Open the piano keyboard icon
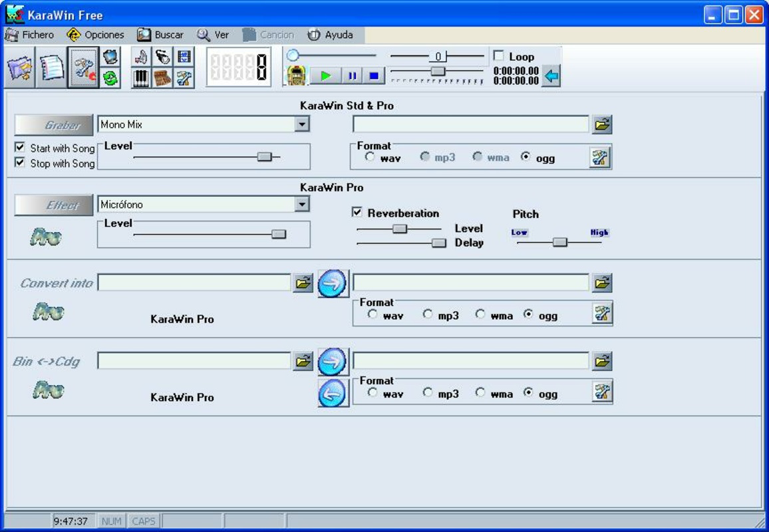The height and width of the screenshot is (532, 769). point(141,78)
